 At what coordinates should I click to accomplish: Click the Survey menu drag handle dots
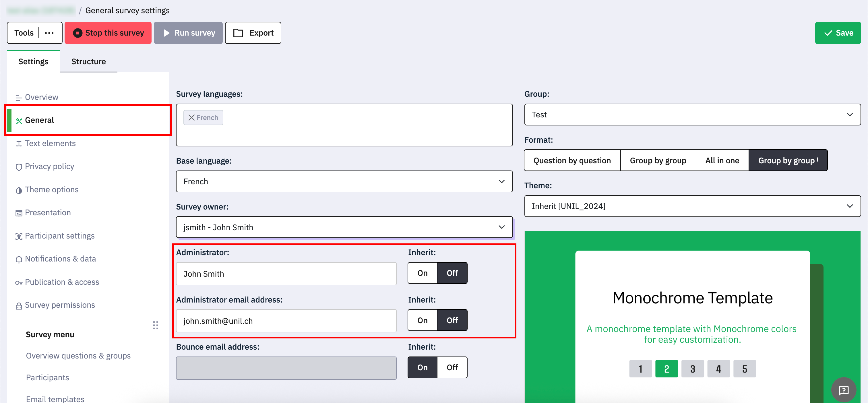coord(155,325)
